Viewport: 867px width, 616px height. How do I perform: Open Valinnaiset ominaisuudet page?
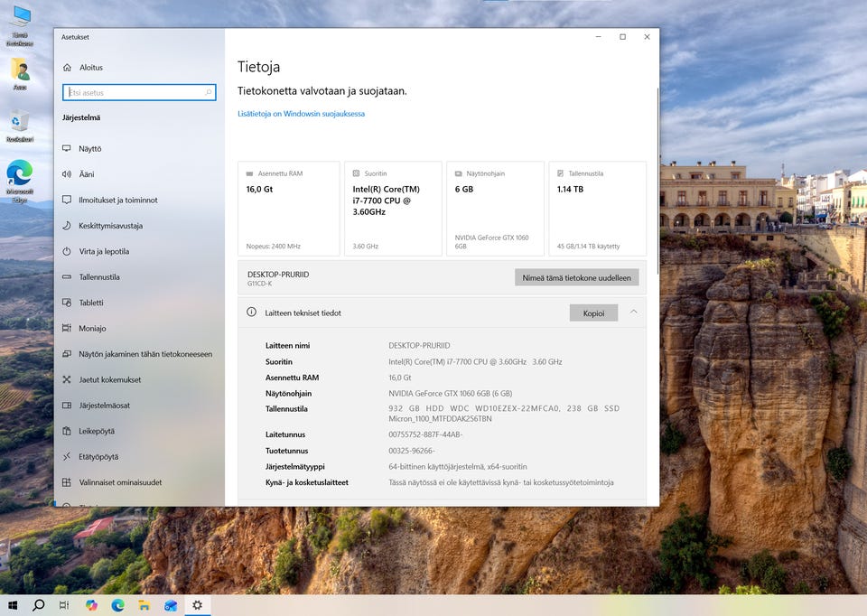pyautogui.click(x=120, y=482)
